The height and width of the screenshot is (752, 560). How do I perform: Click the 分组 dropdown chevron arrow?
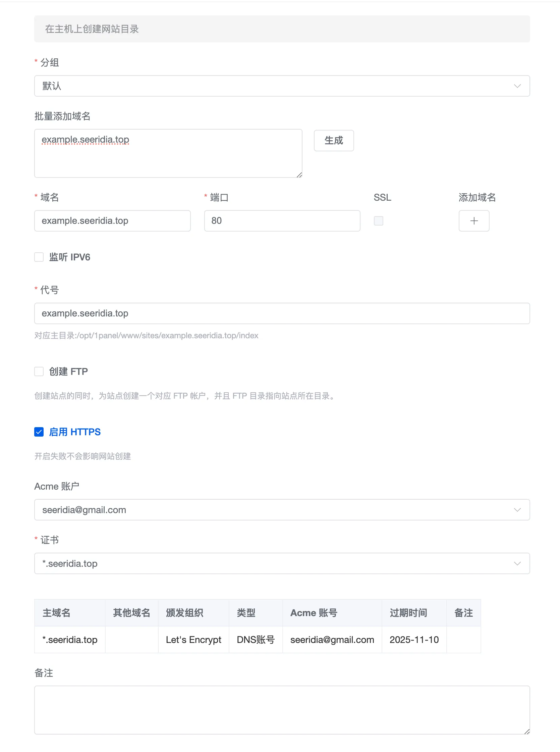[x=517, y=86]
